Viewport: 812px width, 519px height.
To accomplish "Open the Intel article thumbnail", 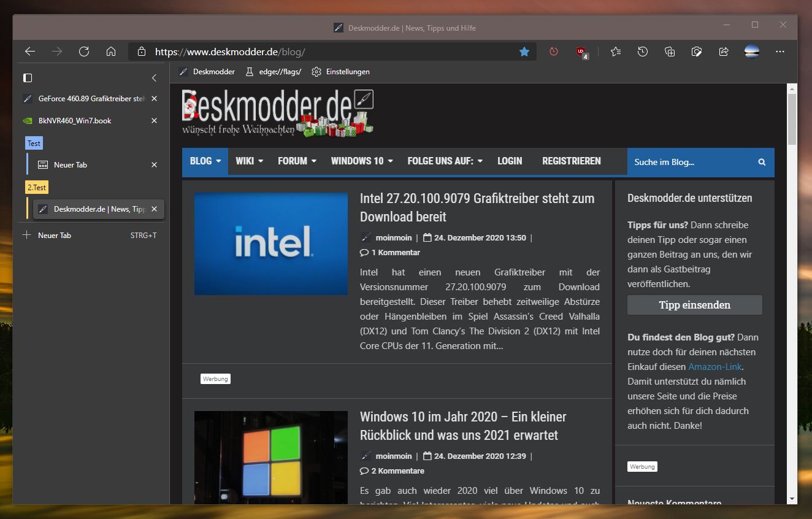I will pos(271,244).
